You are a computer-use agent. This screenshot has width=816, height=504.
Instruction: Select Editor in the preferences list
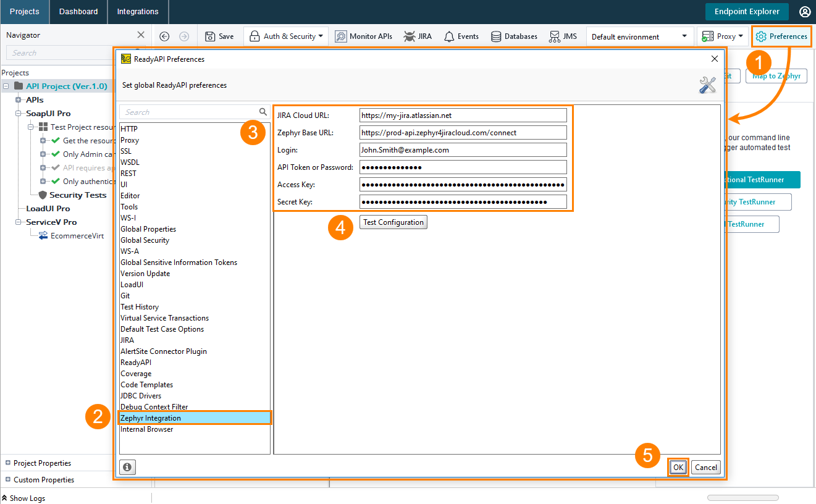[130, 195]
